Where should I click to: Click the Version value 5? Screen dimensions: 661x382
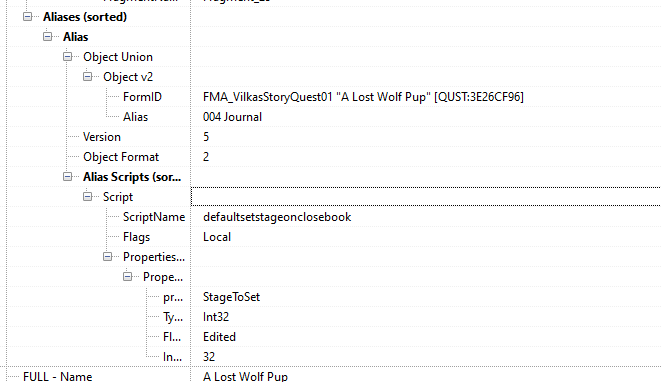(206, 137)
